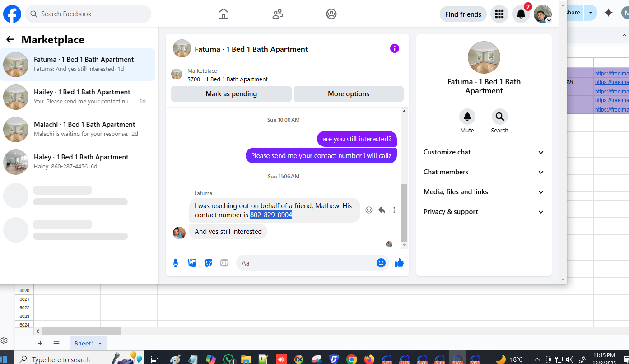Go to the Facebook Home feed icon
The width and height of the screenshot is (629, 364).
(x=224, y=14)
